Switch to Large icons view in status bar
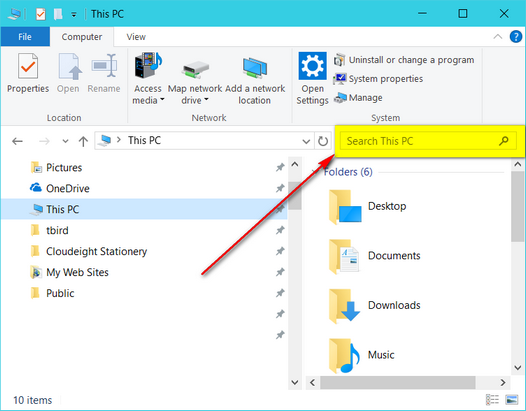This screenshot has height=411, width=526. pyautogui.click(x=512, y=400)
